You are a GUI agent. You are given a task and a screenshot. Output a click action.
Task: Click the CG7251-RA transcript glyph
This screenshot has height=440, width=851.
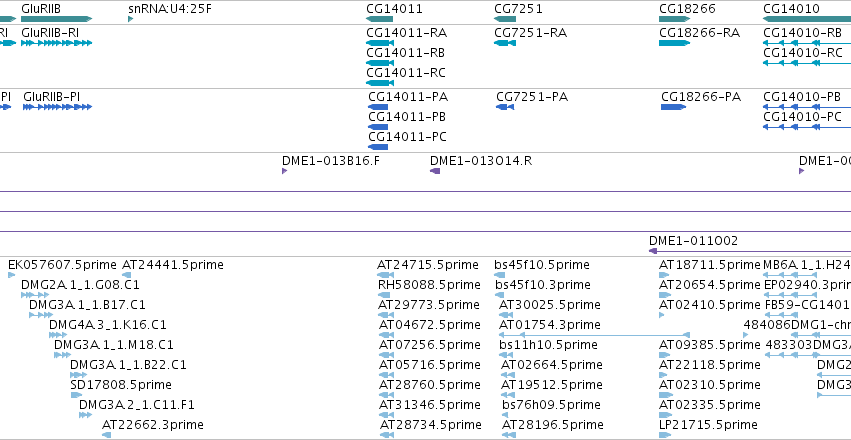(x=505, y=43)
